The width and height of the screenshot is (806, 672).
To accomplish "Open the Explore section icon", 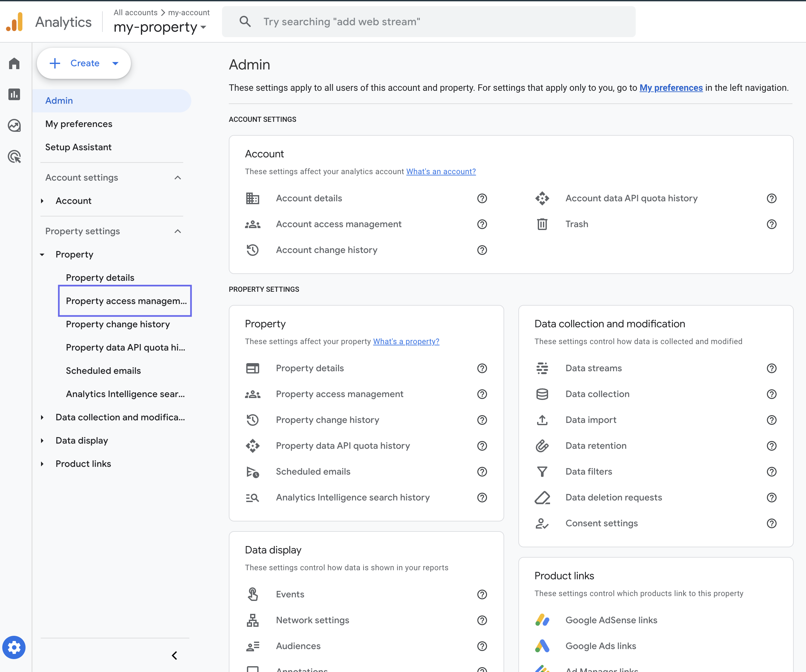I will click(14, 125).
